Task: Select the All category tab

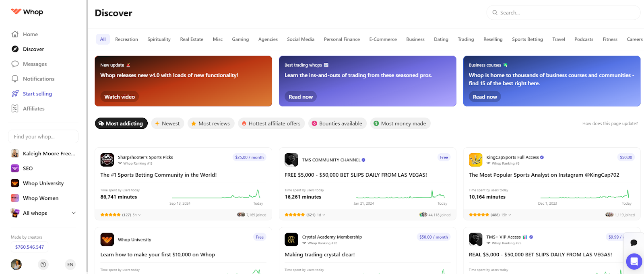Action: click(x=103, y=39)
